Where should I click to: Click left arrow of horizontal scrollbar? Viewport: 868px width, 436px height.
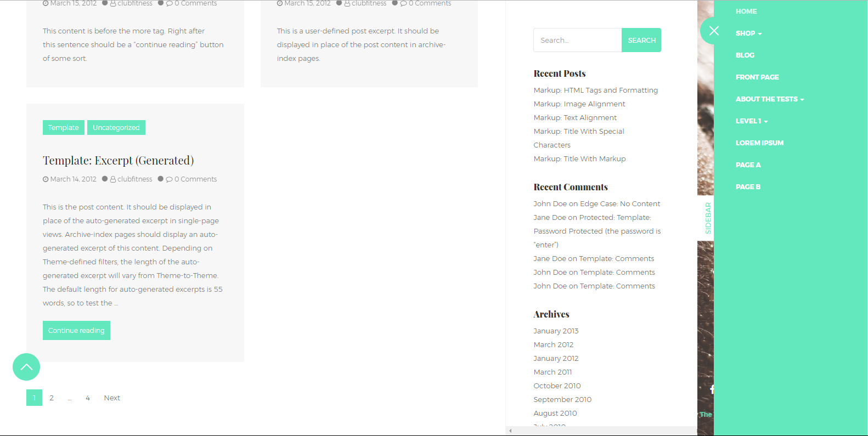tap(510, 431)
